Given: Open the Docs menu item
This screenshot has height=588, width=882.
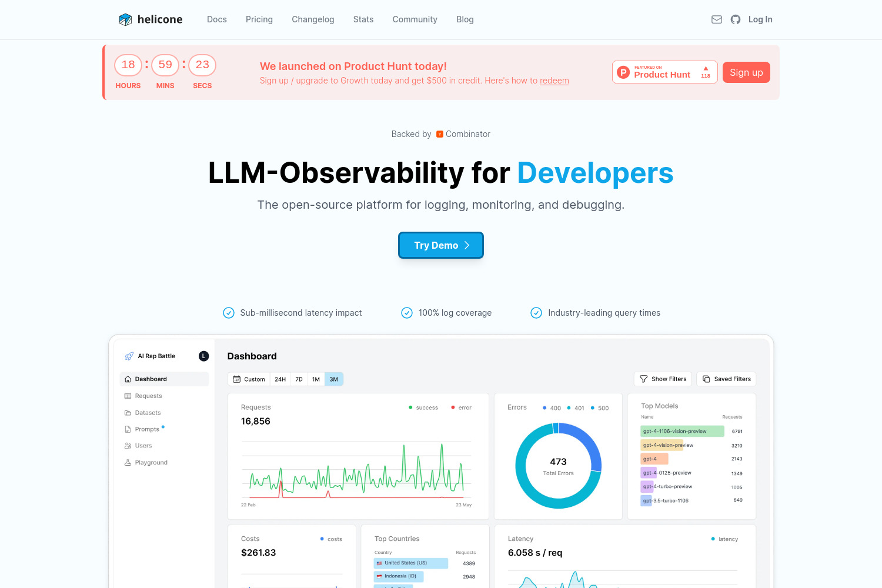Looking at the screenshot, I should click(x=217, y=19).
